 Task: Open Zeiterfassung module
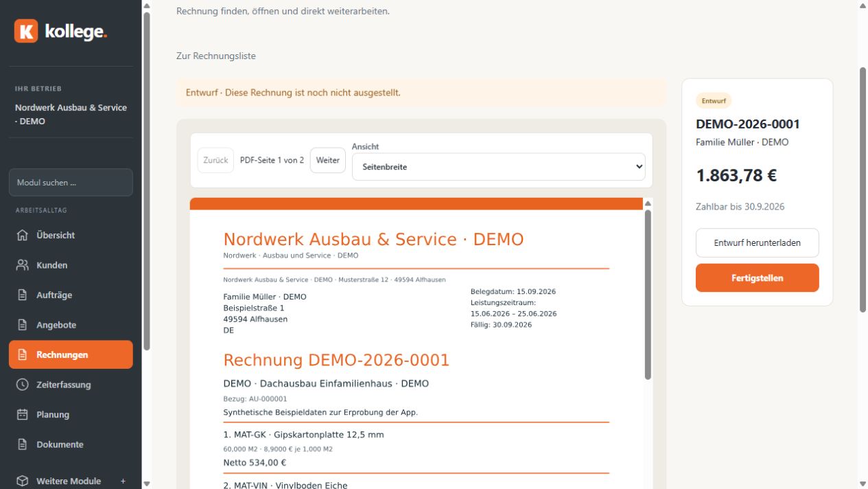(71, 385)
